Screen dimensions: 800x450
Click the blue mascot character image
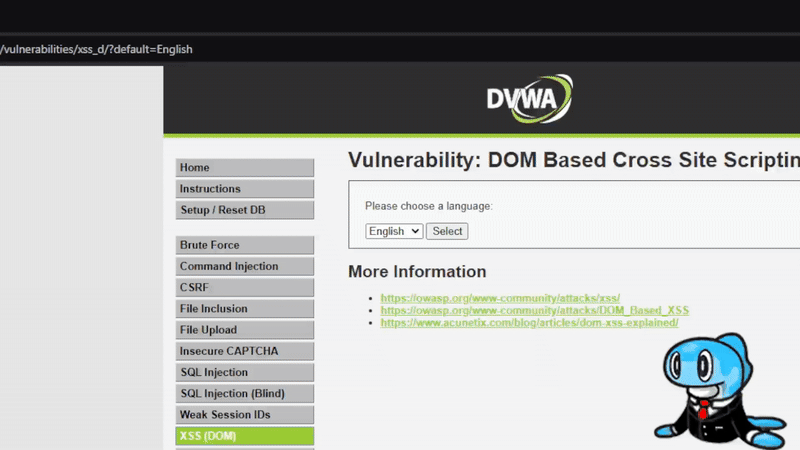point(720,391)
